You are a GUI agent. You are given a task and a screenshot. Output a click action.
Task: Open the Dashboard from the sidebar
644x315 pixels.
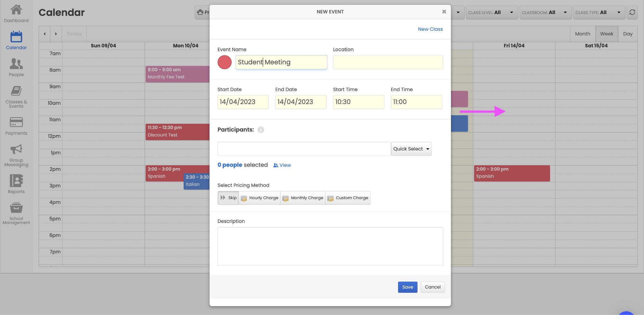(x=16, y=13)
